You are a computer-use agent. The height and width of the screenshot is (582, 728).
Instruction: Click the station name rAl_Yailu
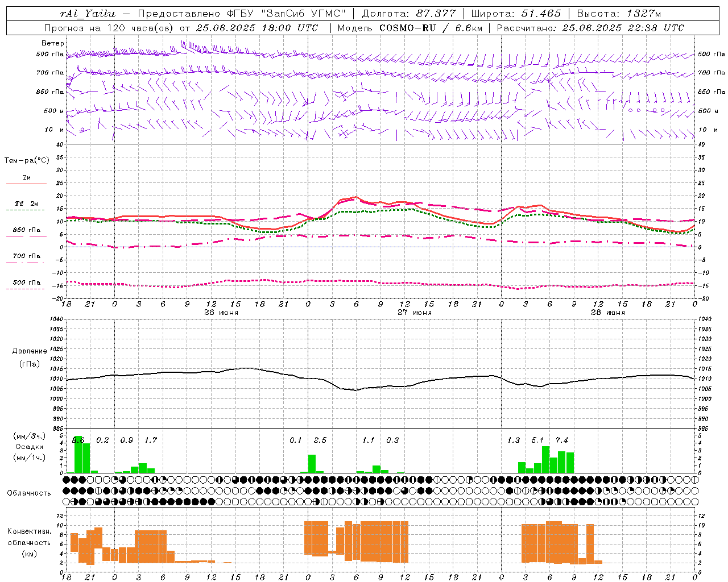[88, 14]
